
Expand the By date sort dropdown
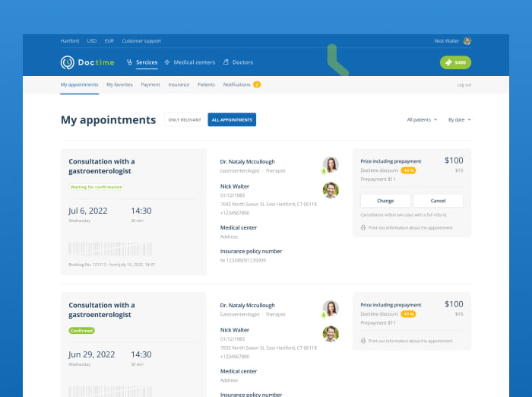pyautogui.click(x=459, y=119)
